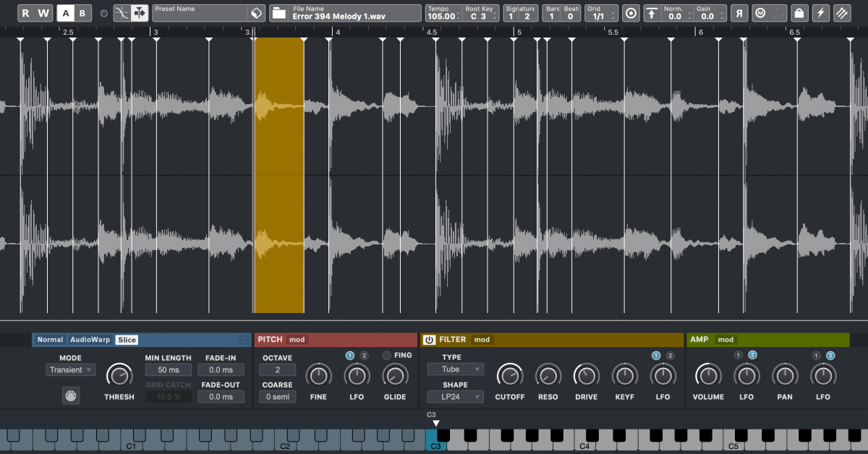Open the FILTER mod tab
Viewport: 868px width, 454px height.
pos(482,340)
